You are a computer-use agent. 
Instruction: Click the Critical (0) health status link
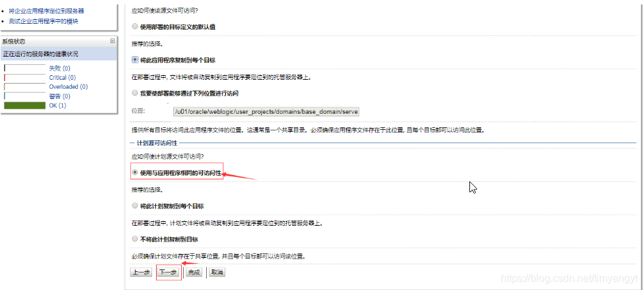62,77
